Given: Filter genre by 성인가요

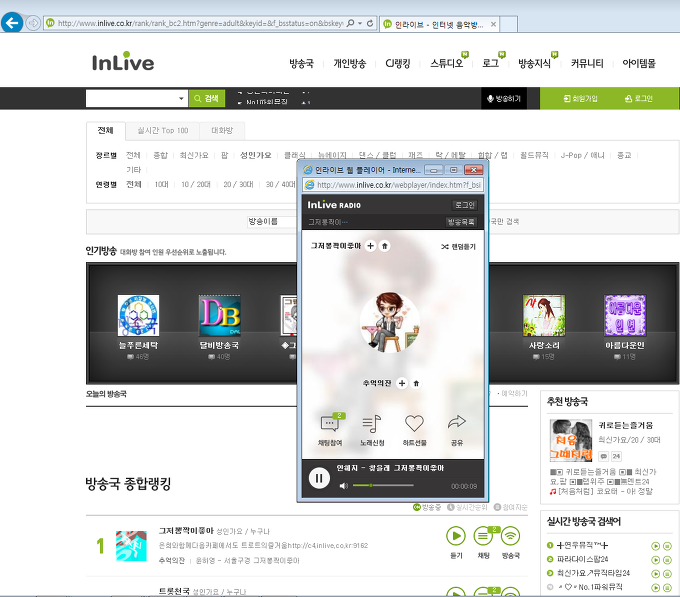Looking at the screenshot, I should 255,155.
